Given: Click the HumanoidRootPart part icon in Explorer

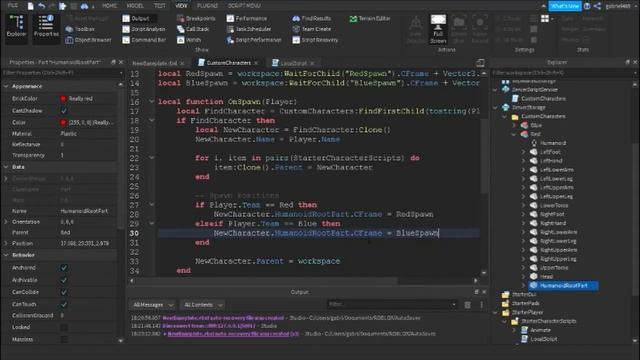Looking at the screenshot, I should 533,285.
